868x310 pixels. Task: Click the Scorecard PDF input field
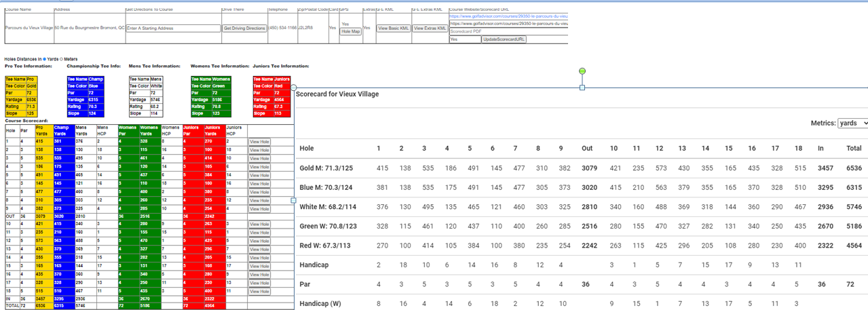click(x=508, y=31)
